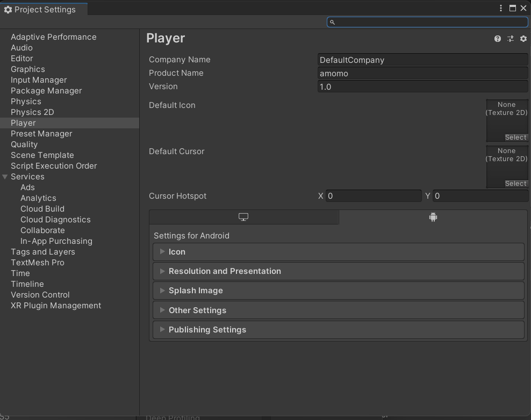Expand the Other Settings section
Image resolution: width=531 pixels, height=420 pixels.
tap(338, 310)
